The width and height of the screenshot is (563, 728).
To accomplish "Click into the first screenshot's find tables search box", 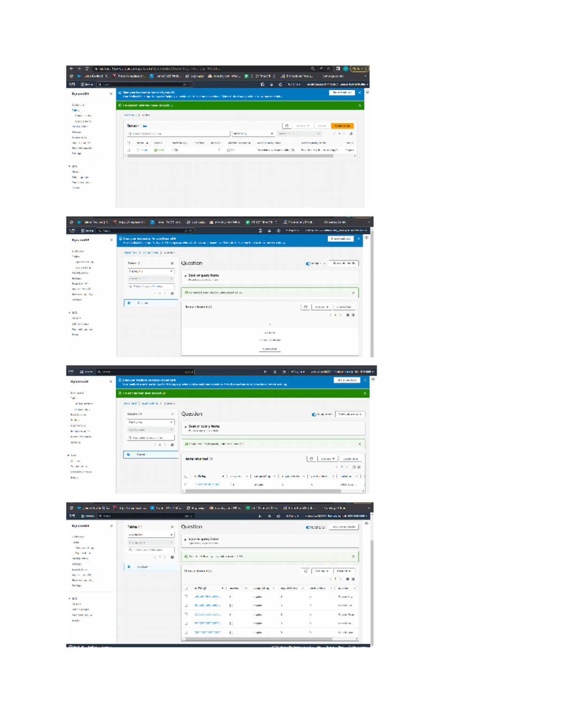I will [178, 134].
